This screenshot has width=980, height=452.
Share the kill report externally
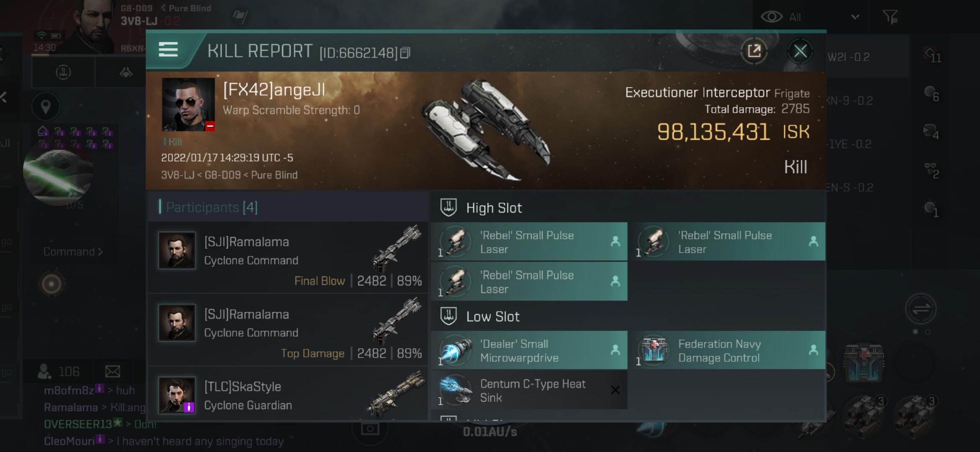pyautogui.click(x=754, y=51)
